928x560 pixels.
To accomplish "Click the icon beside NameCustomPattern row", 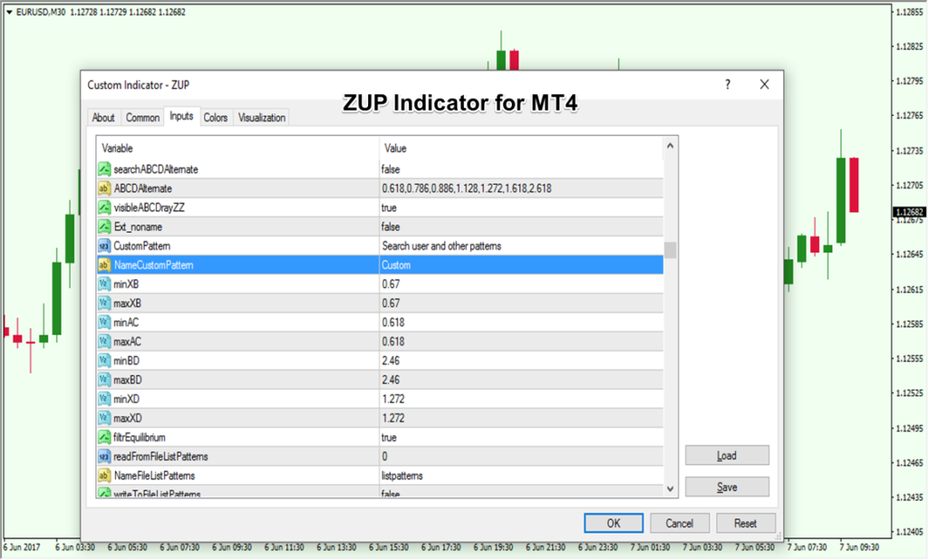I will click(104, 266).
